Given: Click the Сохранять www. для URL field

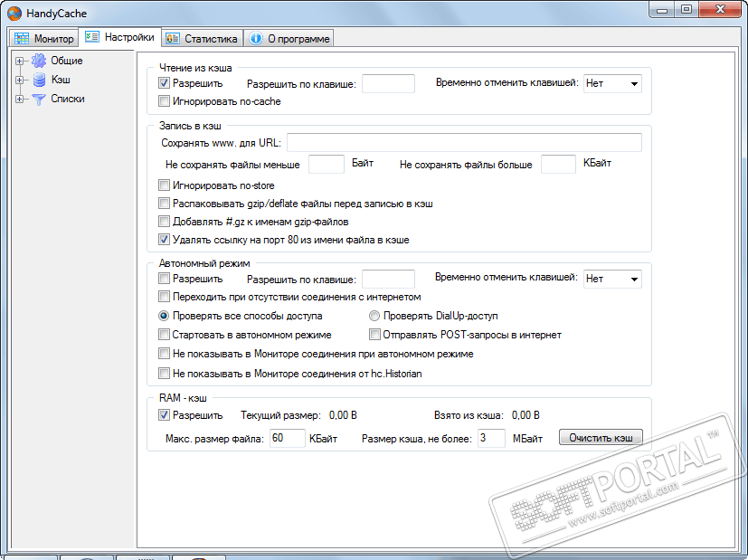Looking at the screenshot, I should [x=464, y=143].
